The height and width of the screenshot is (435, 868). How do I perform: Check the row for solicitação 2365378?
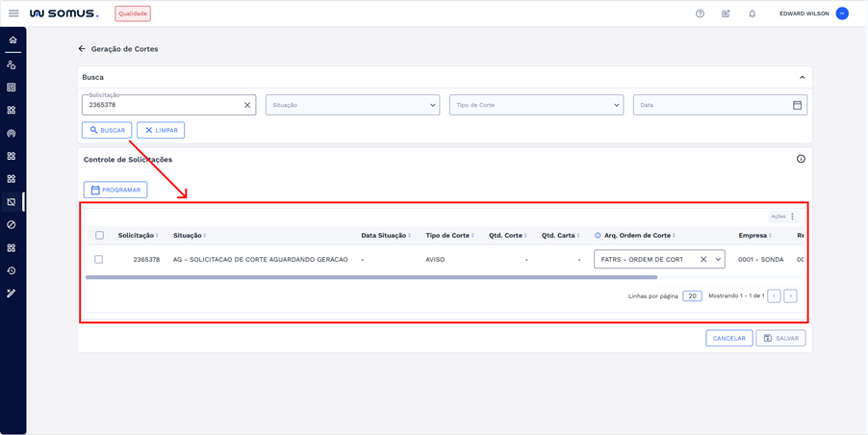(99, 260)
